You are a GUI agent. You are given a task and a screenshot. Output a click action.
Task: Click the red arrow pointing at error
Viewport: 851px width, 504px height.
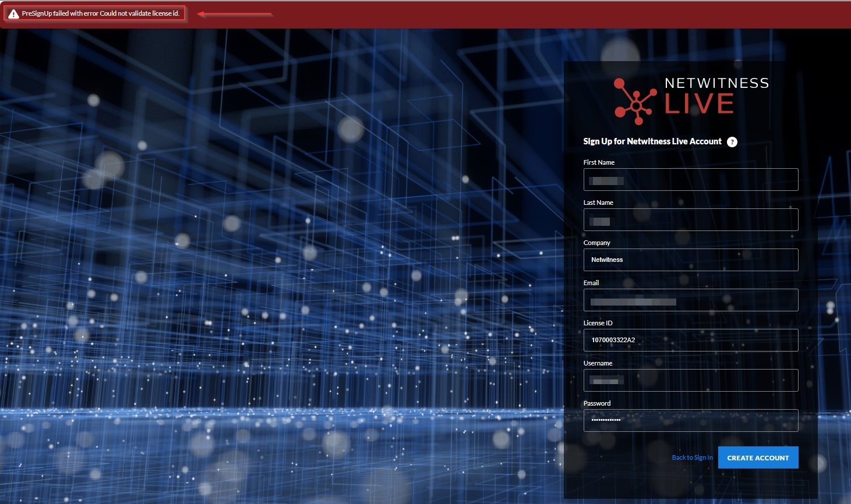(x=234, y=14)
